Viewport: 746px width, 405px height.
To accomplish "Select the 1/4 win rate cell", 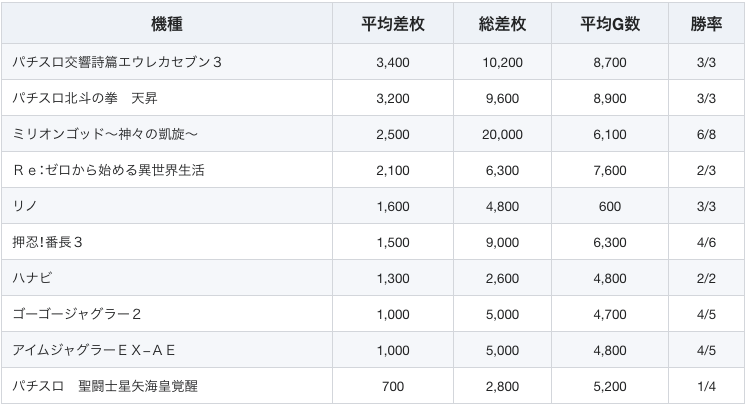I will coord(705,386).
